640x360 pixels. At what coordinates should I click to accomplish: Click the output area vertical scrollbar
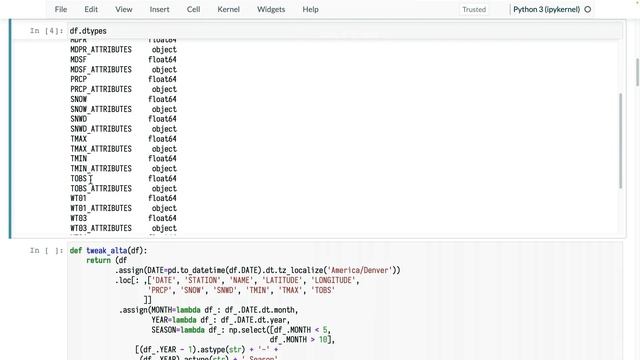(x=620, y=141)
